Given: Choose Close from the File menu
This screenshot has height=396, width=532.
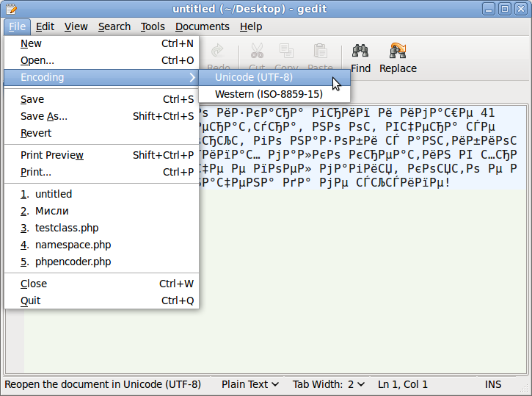Looking at the screenshot, I should (x=101, y=284).
